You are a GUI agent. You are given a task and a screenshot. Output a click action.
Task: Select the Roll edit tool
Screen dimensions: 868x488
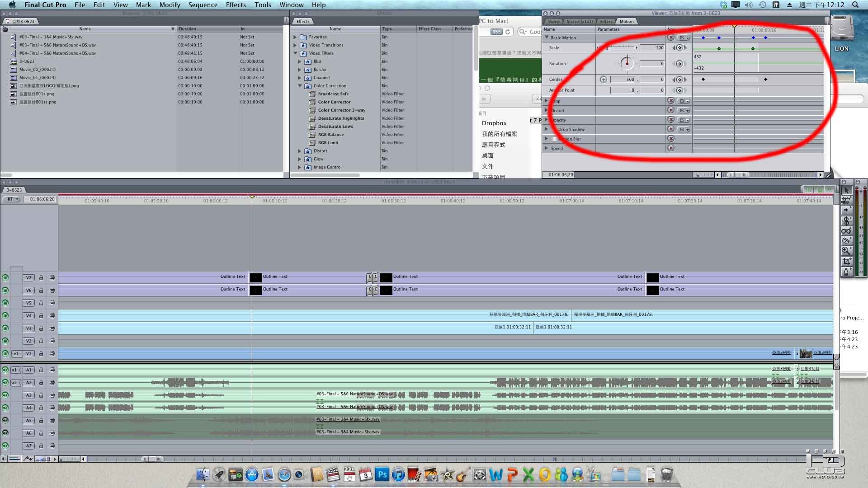tap(846, 221)
